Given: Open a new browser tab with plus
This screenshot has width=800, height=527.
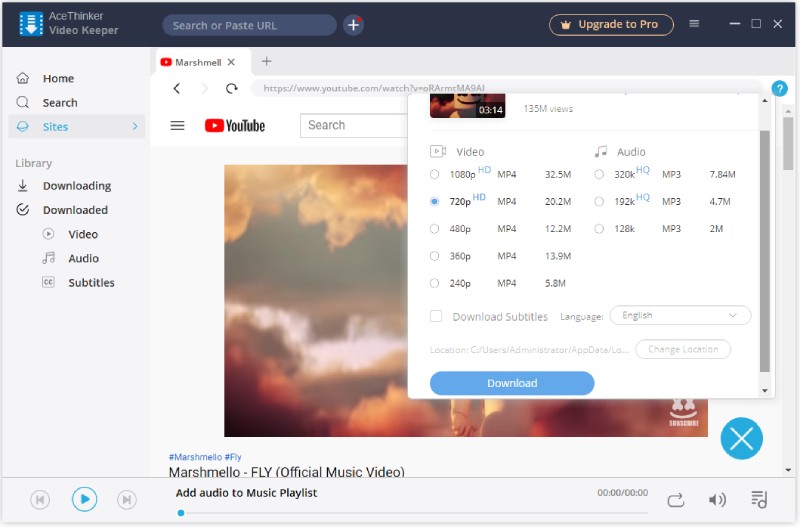Looking at the screenshot, I should [x=266, y=61].
